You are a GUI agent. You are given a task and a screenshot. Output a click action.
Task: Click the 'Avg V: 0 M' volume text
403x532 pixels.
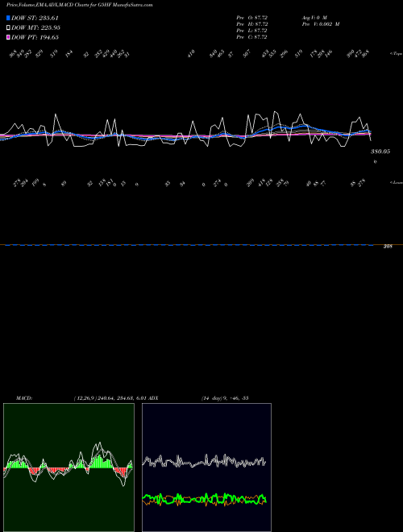tap(314, 18)
